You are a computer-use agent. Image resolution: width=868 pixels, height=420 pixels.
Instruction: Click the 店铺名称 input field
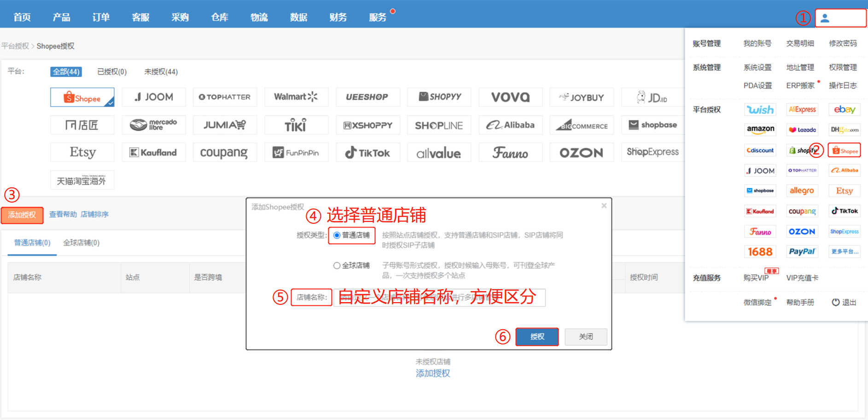click(x=439, y=297)
